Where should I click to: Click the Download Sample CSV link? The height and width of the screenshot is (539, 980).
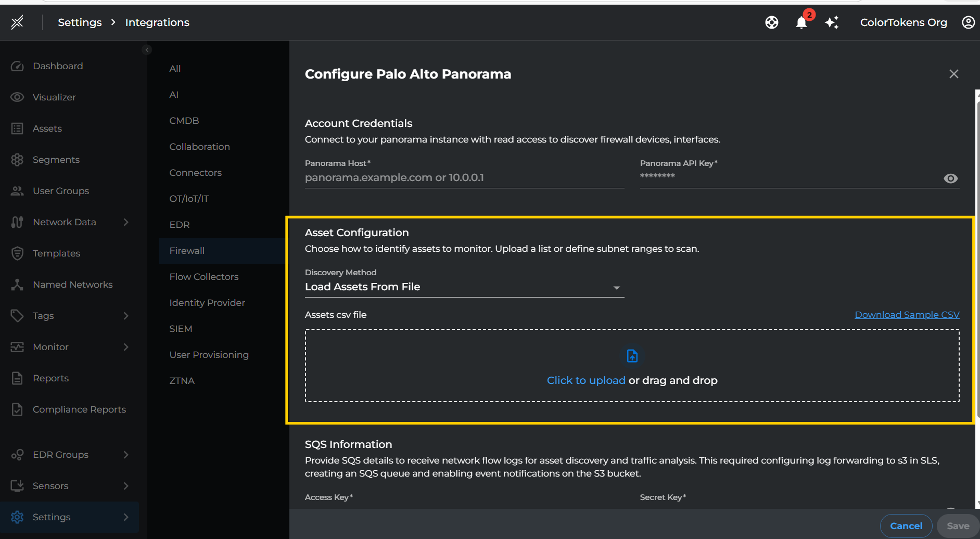click(907, 314)
